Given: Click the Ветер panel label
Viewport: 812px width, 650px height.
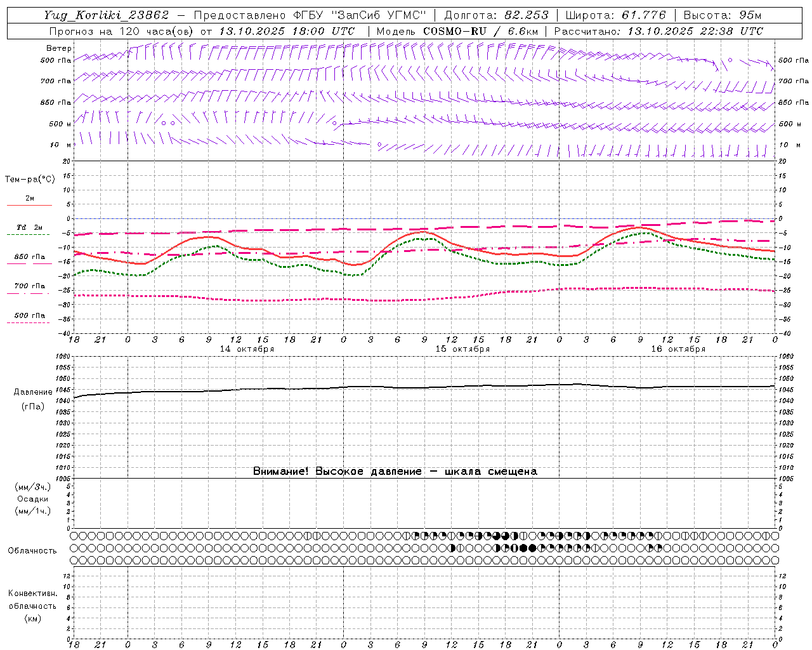Looking at the screenshot, I should click(59, 48).
